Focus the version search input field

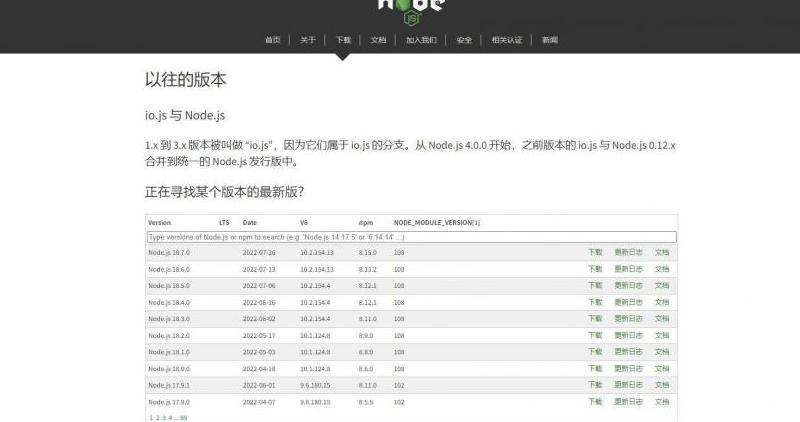click(x=412, y=237)
